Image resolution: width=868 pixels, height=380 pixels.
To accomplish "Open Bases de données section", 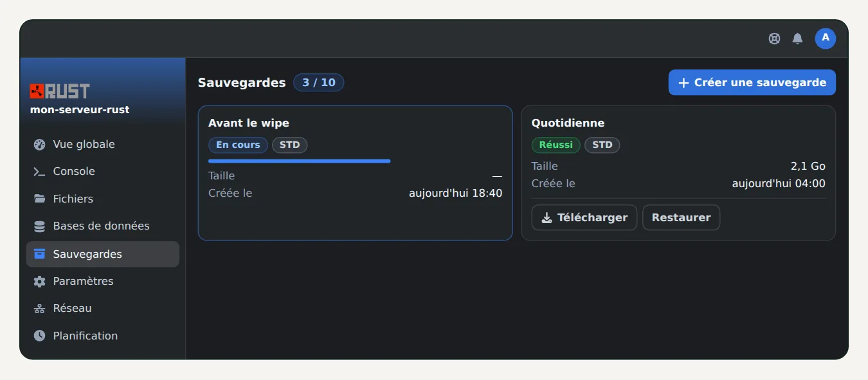I will (x=102, y=226).
